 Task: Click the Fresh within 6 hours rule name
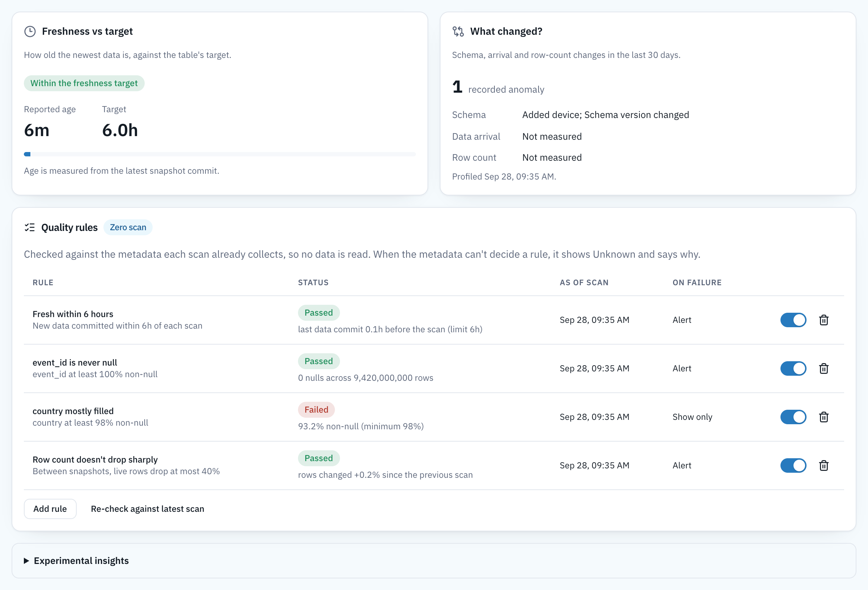pyautogui.click(x=73, y=314)
